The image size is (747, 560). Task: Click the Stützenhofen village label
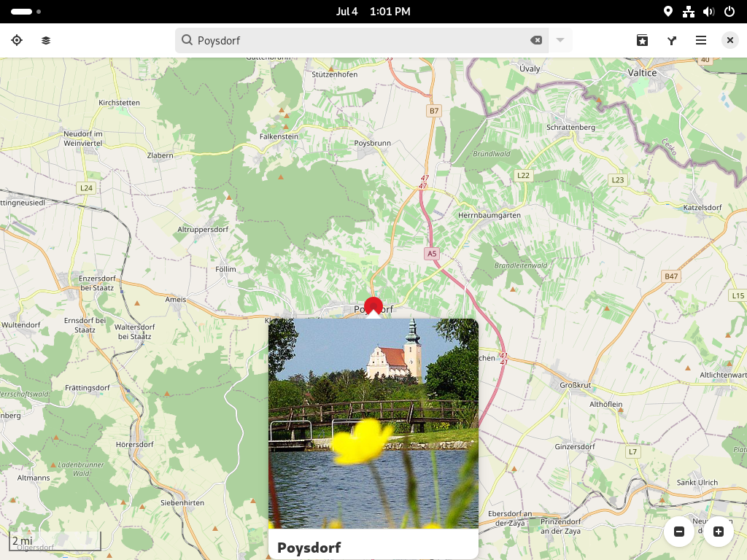coord(334,74)
